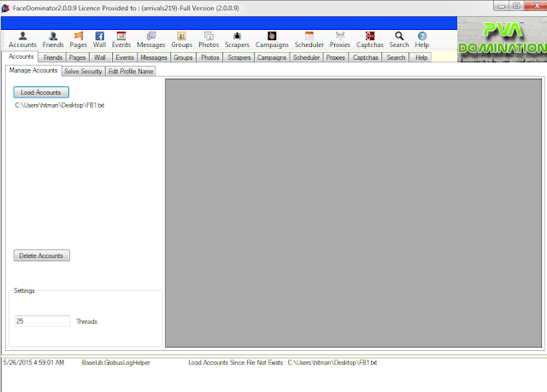Open the Groups toolbar icon

182,40
